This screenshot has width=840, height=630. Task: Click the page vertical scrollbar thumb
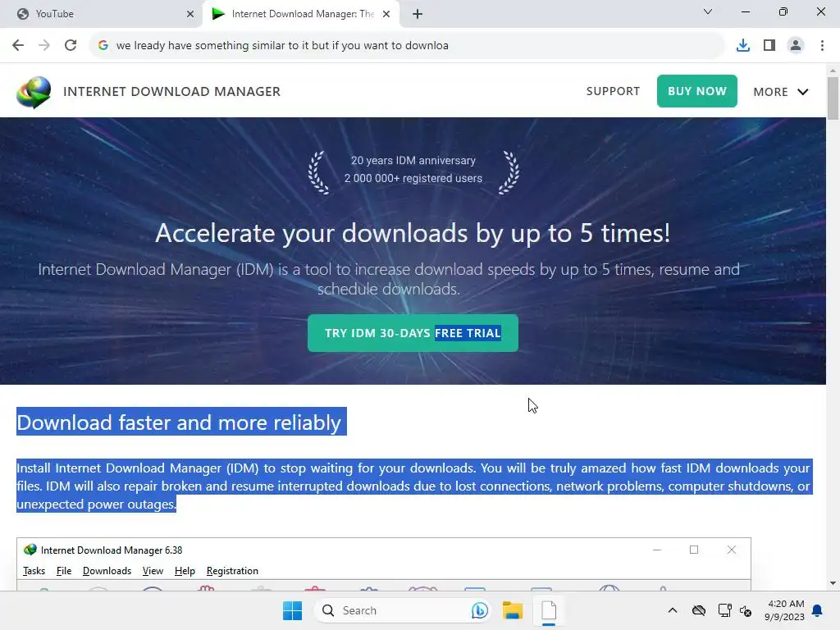point(833,98)
